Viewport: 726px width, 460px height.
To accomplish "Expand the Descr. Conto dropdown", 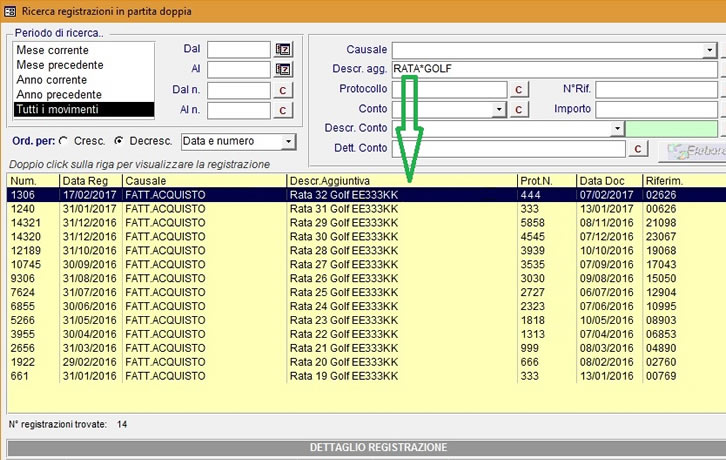I will pyautogui.click(x=617, y=129).
